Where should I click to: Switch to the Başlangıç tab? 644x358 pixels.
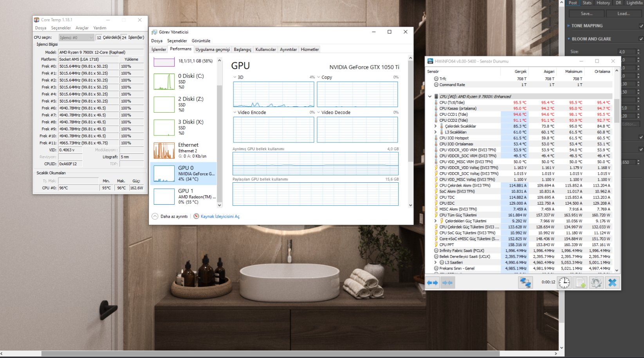[x=243, y=50]
